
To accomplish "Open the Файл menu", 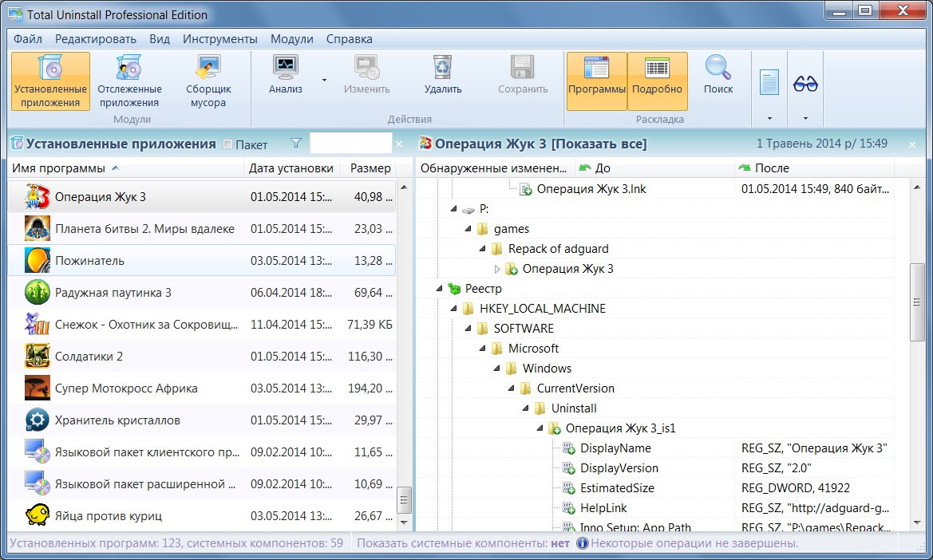I will point(28,38).
